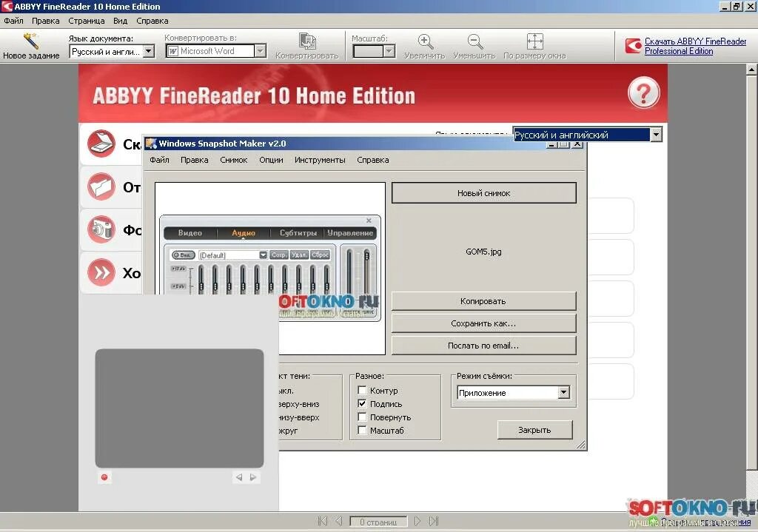The height and width of the screenshot is (532, 758).
Task: Expand the Русский и английский language list
Action: 656,135
